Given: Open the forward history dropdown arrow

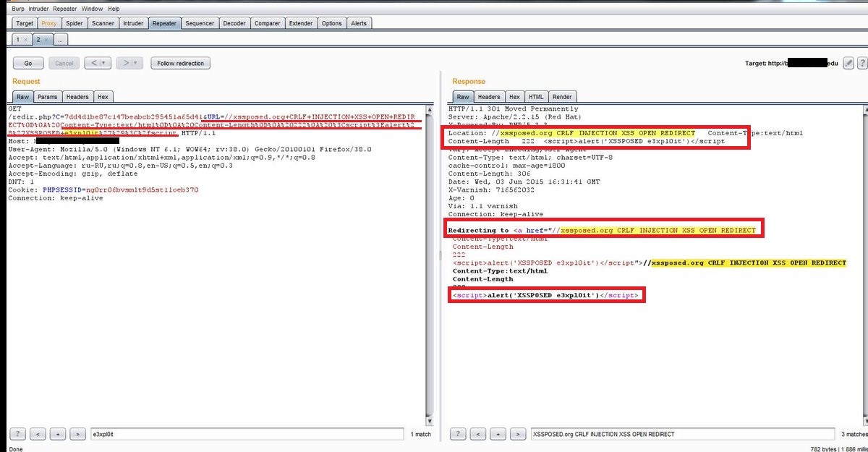Looking at the screenshot, I should [x=135, y=63].
